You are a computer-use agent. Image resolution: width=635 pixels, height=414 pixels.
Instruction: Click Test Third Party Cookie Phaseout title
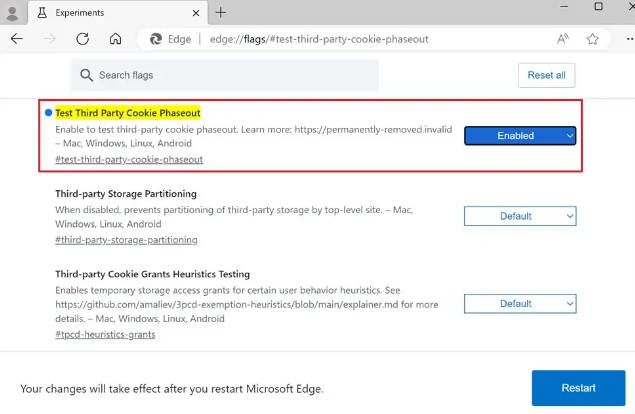point(128,113)
